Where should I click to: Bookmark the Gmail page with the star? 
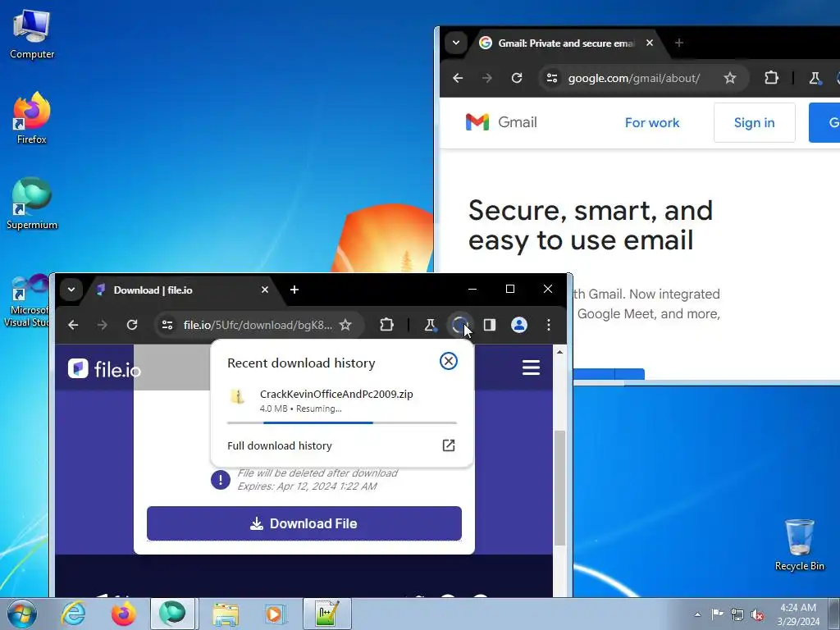(729, 78)
